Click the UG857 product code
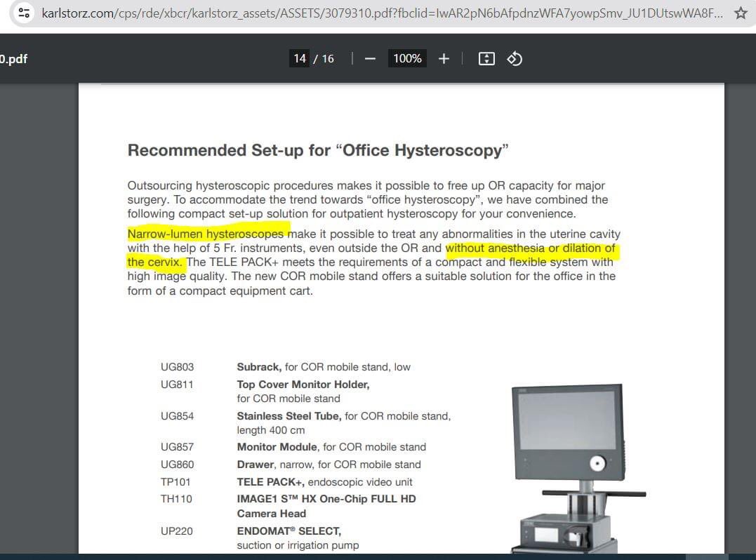Image resolution: width=756 pixels, height=560 pixels. (x=177, y=447)
